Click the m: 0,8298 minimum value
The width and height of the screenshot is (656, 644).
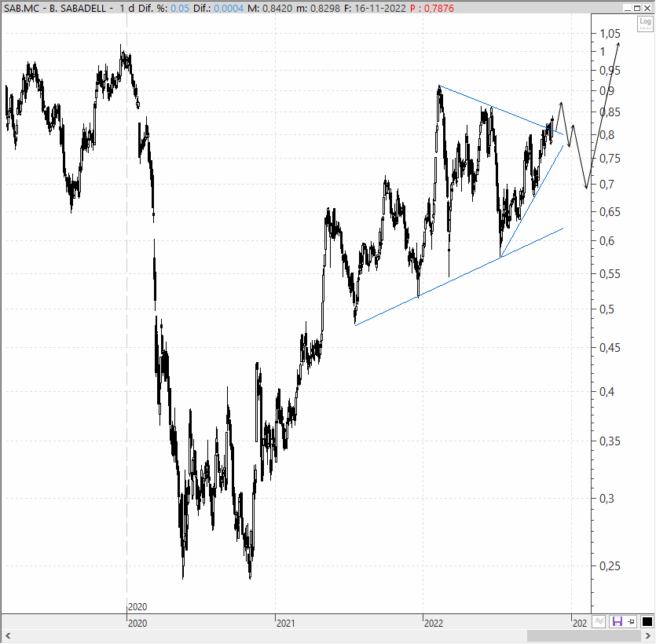click(318, 9)
